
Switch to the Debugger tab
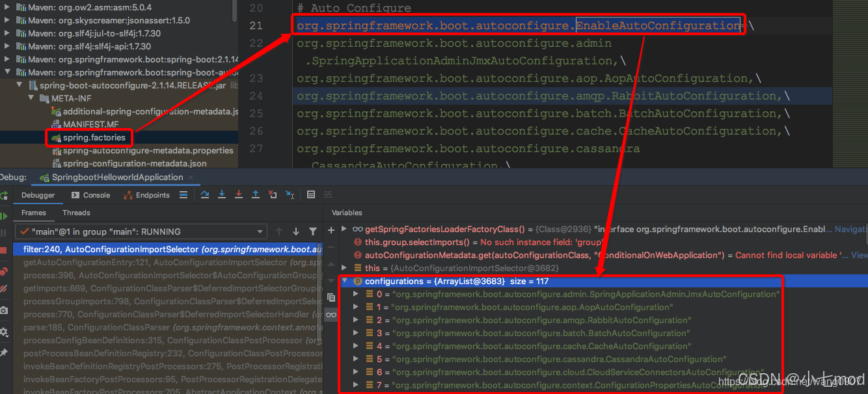pos(38,195)
